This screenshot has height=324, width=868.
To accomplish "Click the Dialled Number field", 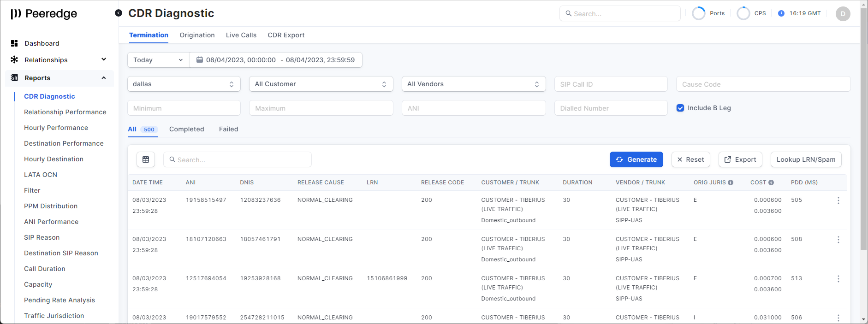I will coord(611,108).
